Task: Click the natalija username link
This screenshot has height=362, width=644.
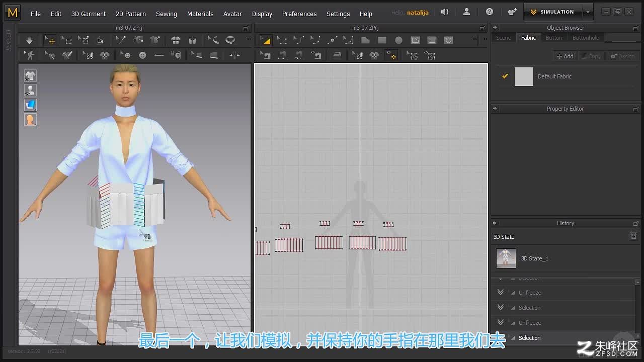Action: click(x=418, y=13)
